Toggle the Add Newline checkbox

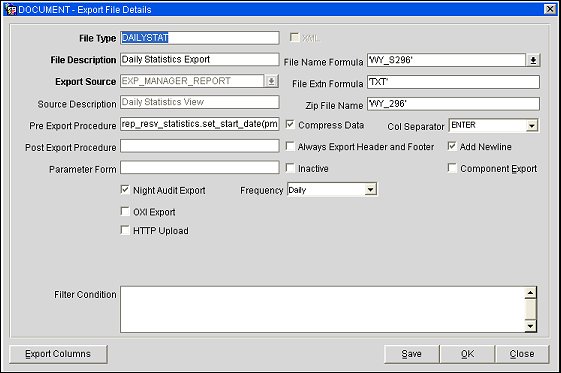click(x=452, y=146)
